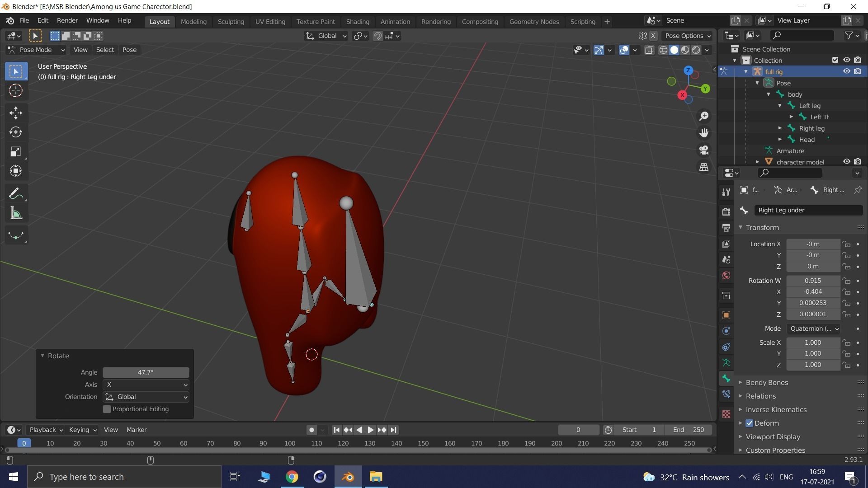Open the Scene properties tab
Viewport: 868px width, 488px height.
(726, 259)
